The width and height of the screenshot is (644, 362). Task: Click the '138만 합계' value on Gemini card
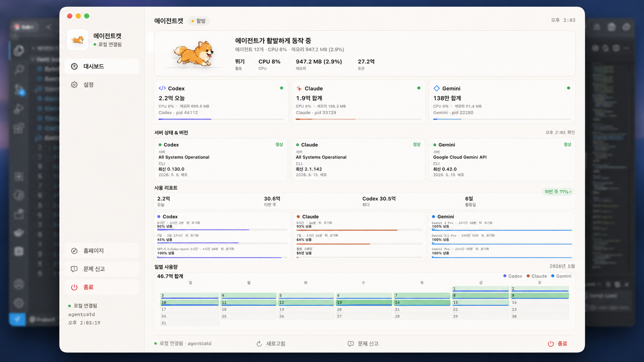pos(447,98)
